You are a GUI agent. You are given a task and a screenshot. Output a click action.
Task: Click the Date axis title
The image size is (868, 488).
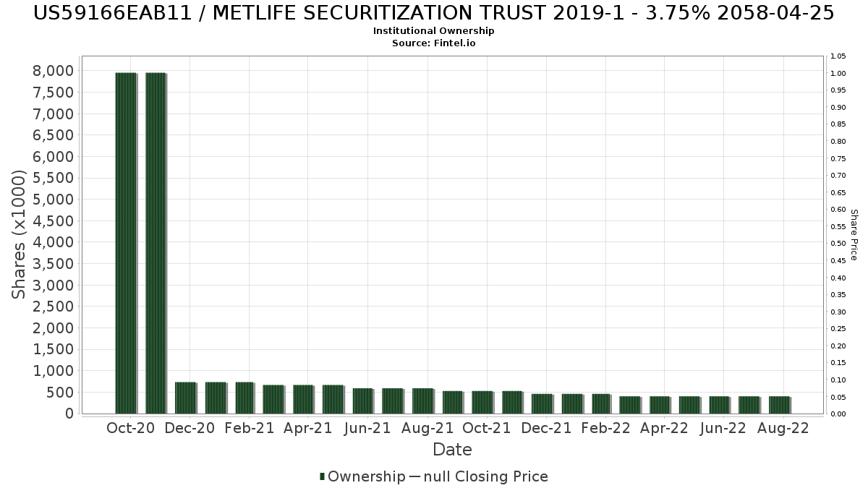tap(452, 450)
